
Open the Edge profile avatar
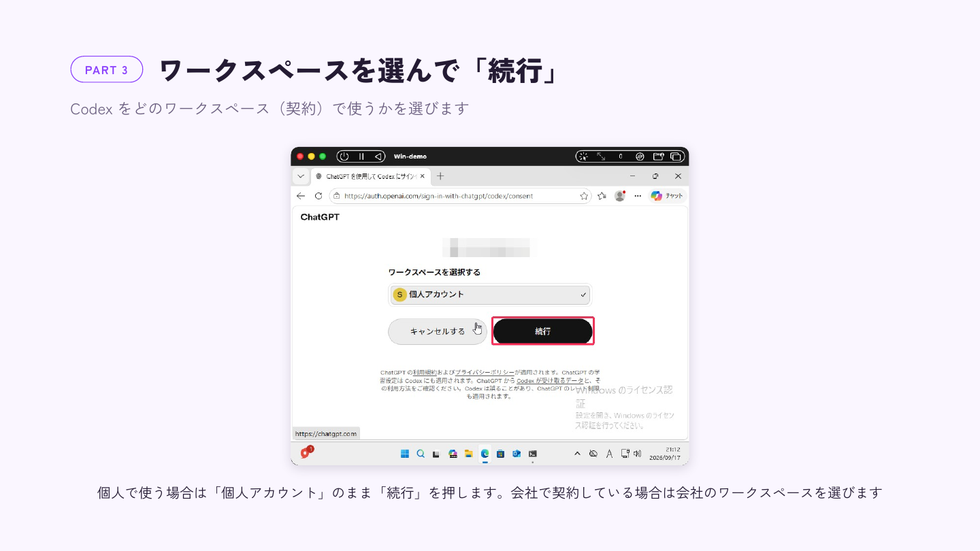pos(620,196)
